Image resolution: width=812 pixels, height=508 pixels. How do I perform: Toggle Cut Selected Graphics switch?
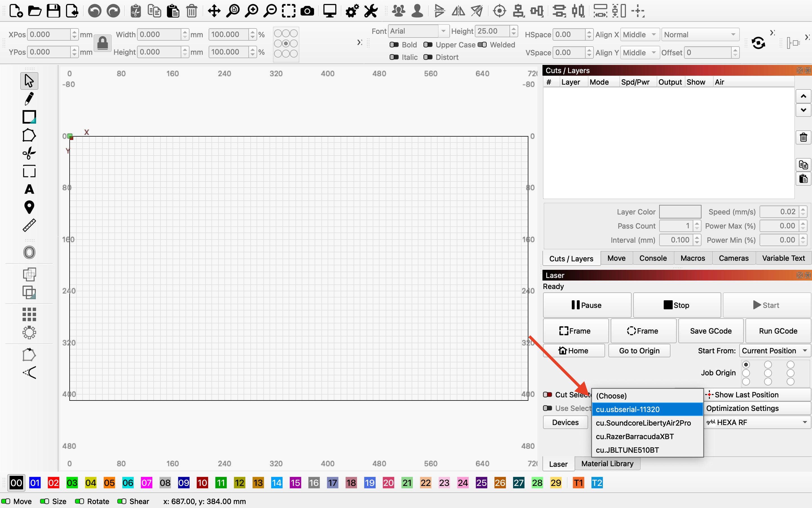[x=548, y=395]
